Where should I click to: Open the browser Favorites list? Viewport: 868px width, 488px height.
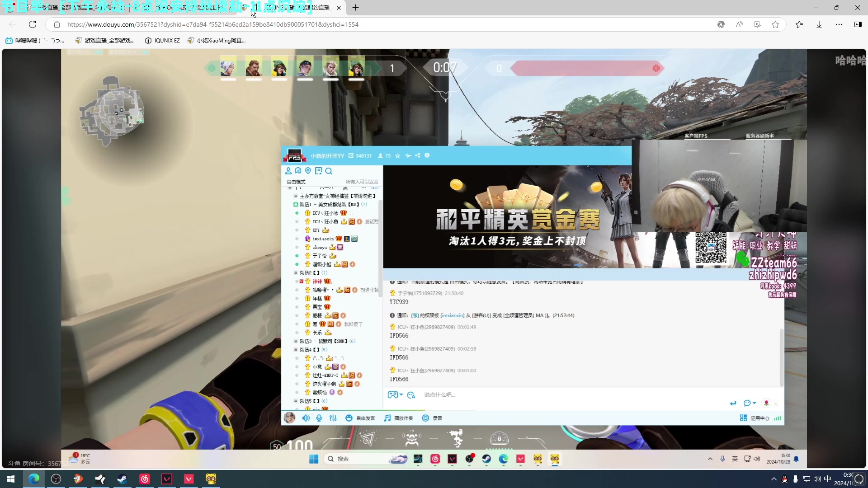(x=799, y=24)
